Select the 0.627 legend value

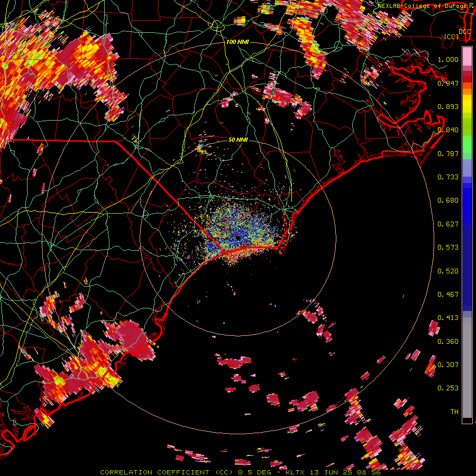448,224
